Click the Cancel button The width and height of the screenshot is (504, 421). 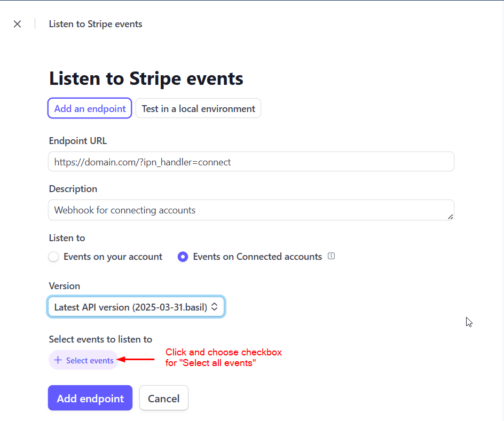163,398
